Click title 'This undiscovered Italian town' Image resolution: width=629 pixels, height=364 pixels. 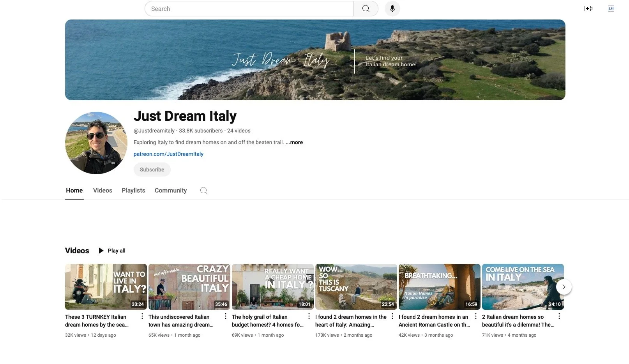pos(181,321)
